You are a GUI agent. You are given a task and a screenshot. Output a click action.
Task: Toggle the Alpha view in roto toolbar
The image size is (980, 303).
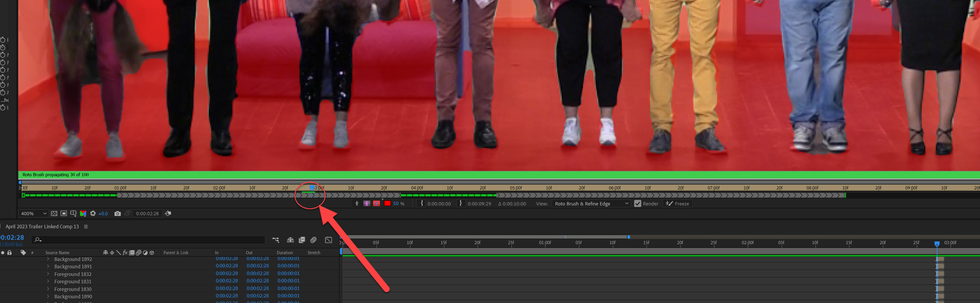click(x=357, y=204)
